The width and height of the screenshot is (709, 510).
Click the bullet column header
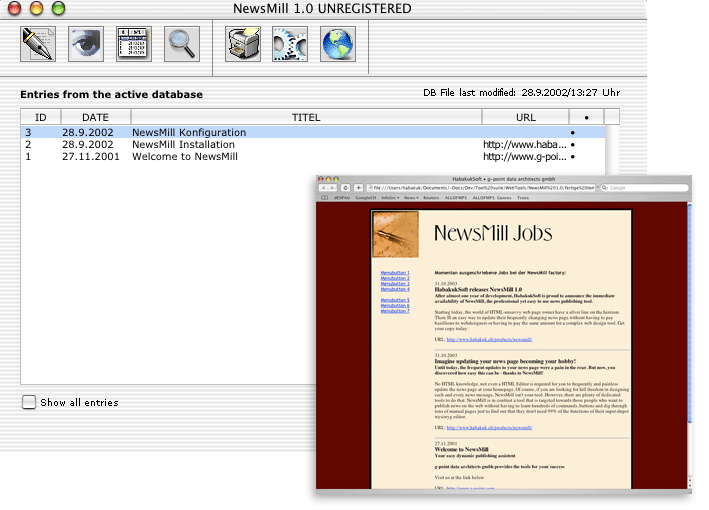pyautogui.click(x=586, y=117)
